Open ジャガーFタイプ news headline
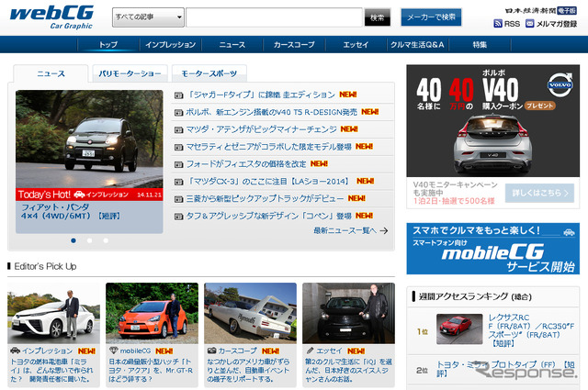The height and width of the screenshot is (390, 588). pos(261,95)
